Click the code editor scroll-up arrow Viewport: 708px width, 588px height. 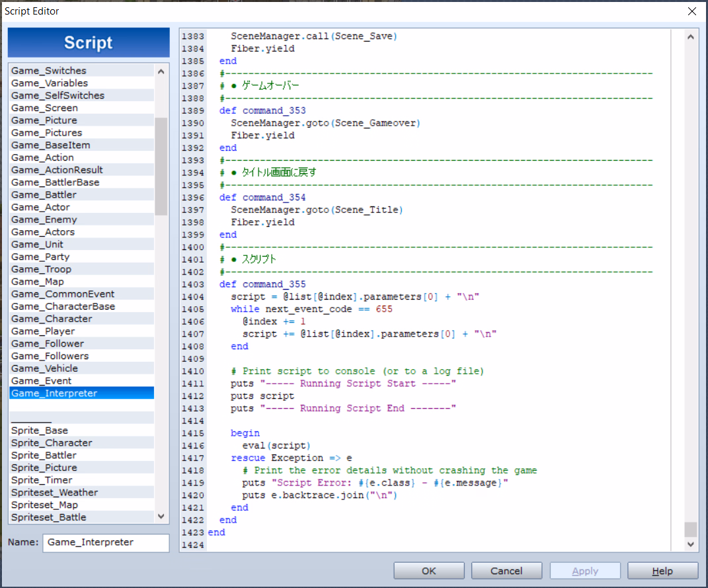pos(691,37)
